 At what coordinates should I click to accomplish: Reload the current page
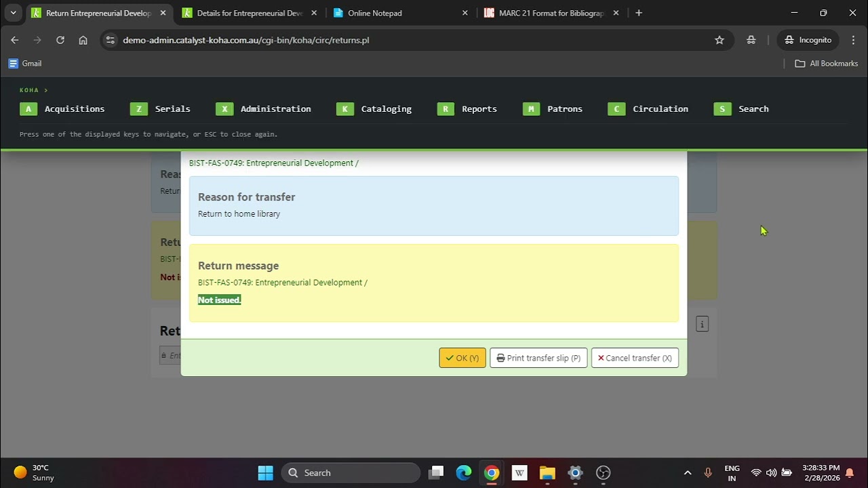click(x=60, y=40)
